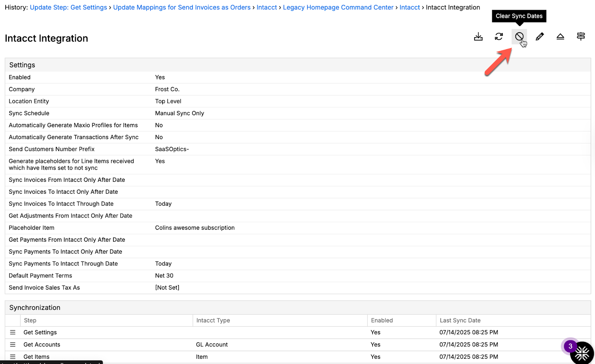Click the Sync Schedule label
The width and height of the screenshot is (595, 364).
(29, 113)
